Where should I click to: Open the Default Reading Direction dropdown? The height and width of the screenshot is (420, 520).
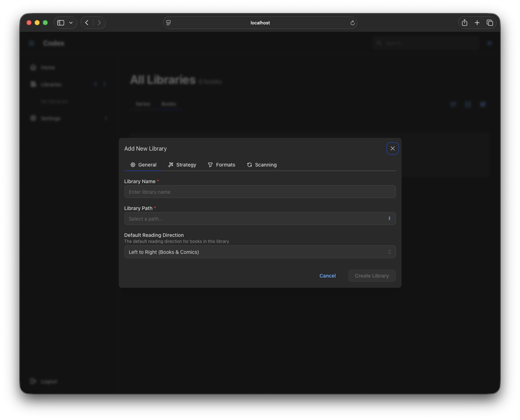click(260, 252)
